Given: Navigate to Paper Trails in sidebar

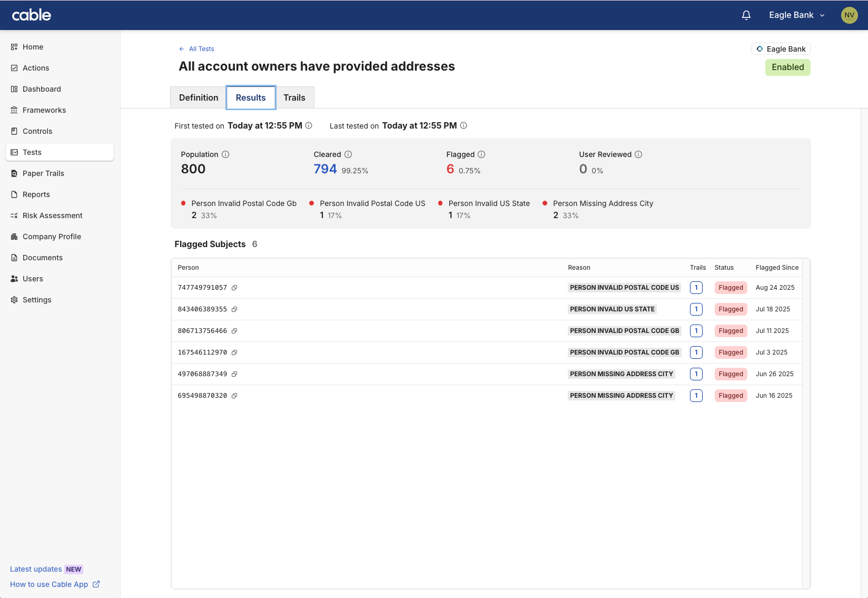Looking at the screenshot, I should tap(43, 173).
